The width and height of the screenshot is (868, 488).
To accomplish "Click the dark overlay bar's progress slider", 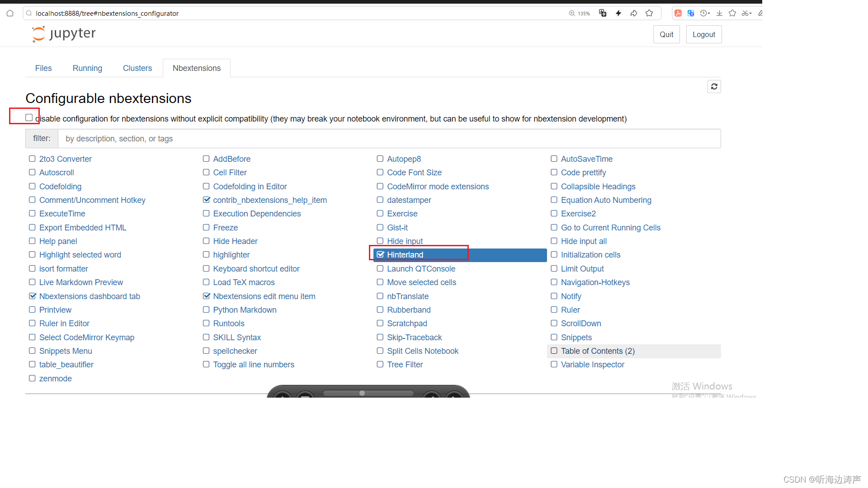I will coord(368,393).
